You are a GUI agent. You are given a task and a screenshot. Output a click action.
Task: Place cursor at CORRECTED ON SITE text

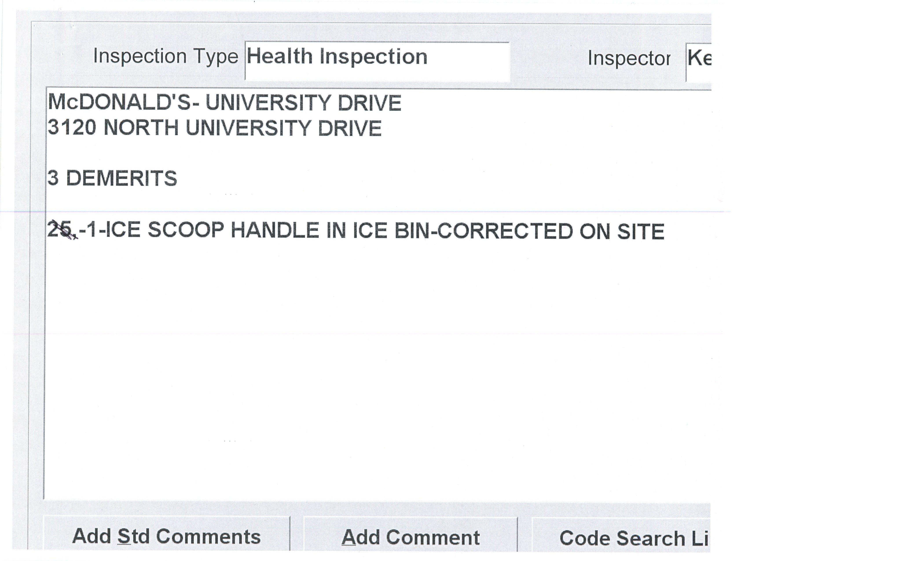pos(550,231)
